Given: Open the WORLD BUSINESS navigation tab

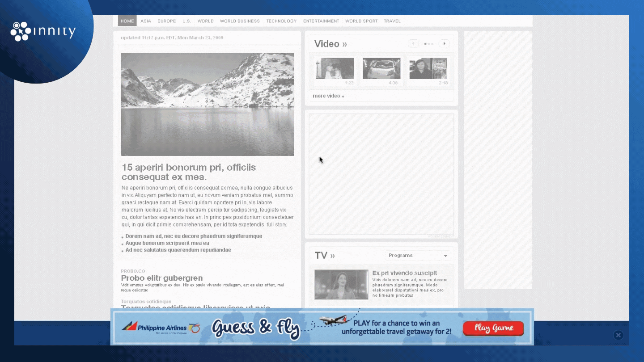Looking at the screenshot, I should [x=240, y=21].
